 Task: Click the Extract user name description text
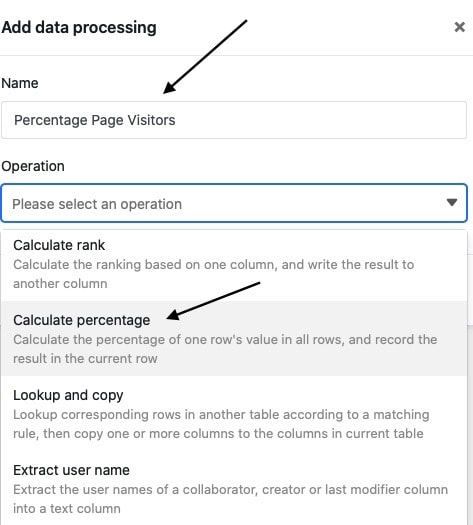point(231,499)
